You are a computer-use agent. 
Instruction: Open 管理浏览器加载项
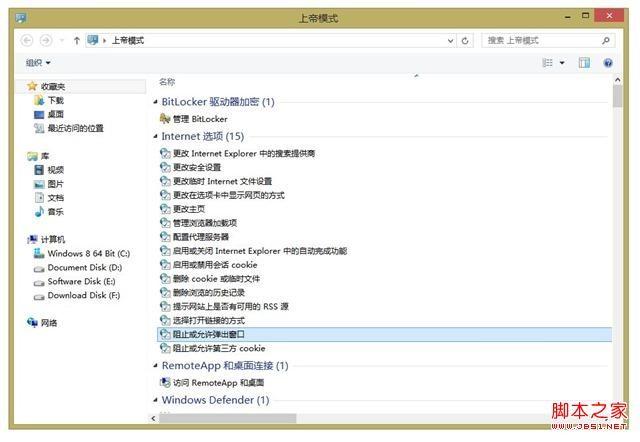[x=205, y=223]
